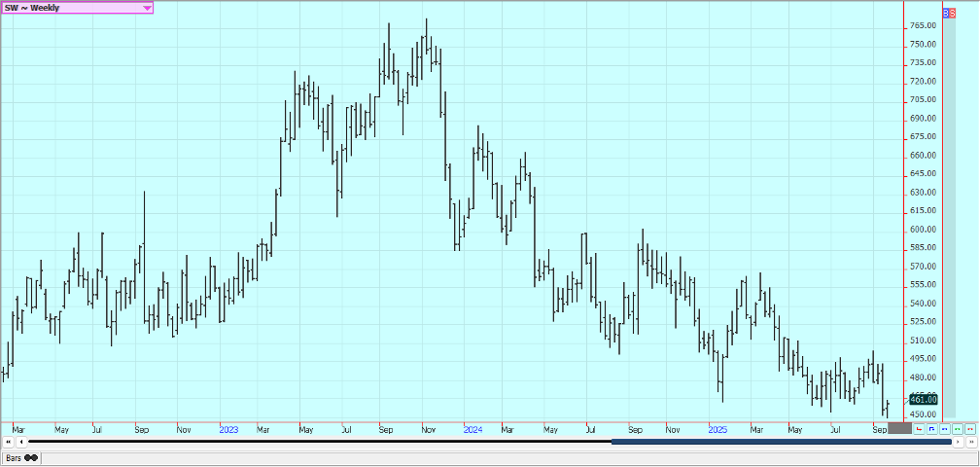Click the red dash icon at far right
Image resolution: width=980 pixels, height=467 pixels.
970,428
